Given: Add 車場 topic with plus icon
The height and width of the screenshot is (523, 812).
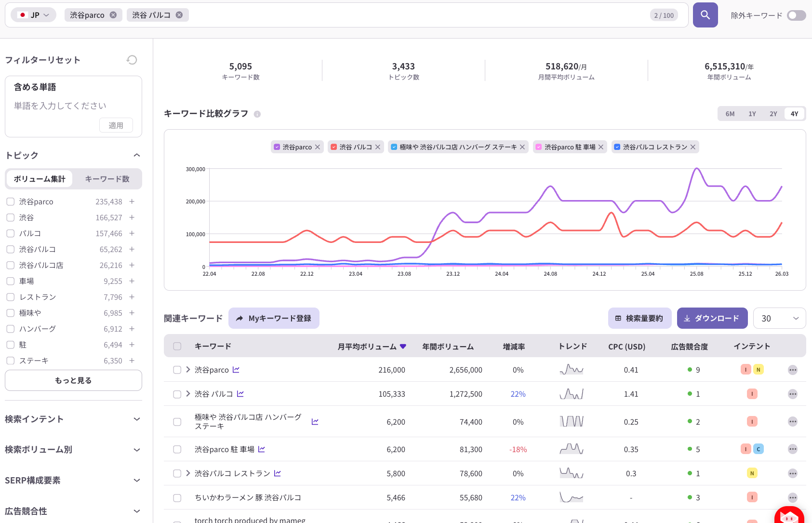Looking at the screenshot, I should pyautogui.click(x=132, y=281).
